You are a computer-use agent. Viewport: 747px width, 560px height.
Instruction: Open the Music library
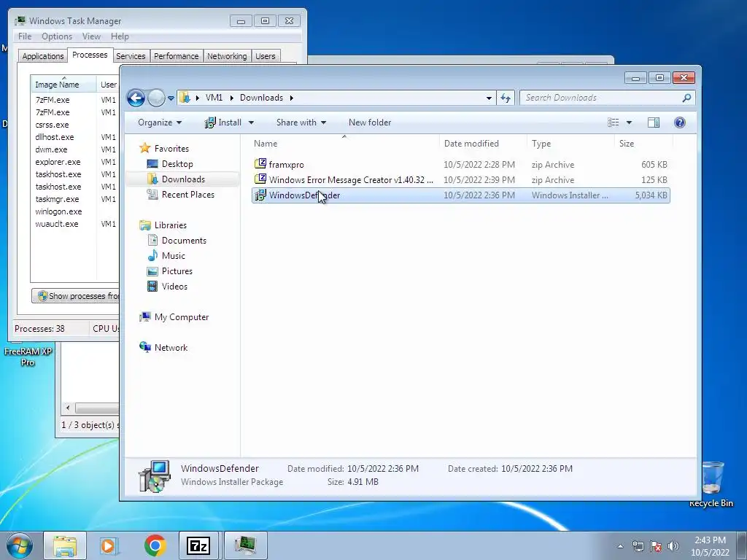pyautogui.click(x=173, y=256)
